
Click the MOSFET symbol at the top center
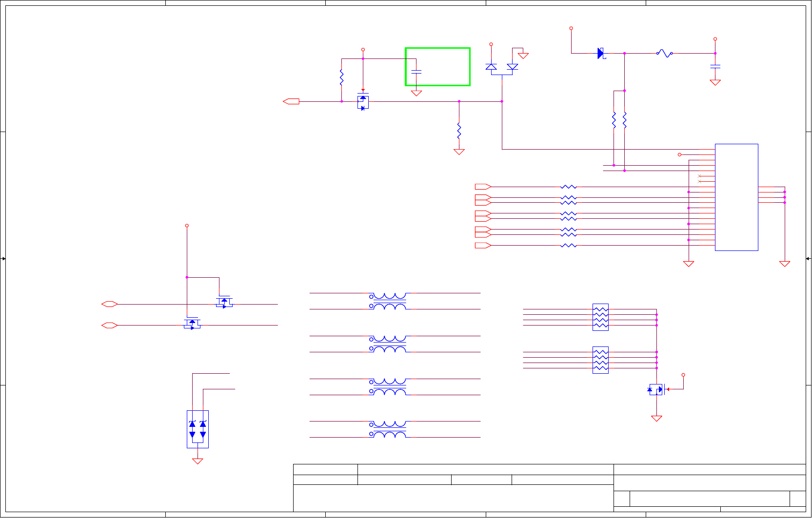pyautogui.click(x=363, y=101)
